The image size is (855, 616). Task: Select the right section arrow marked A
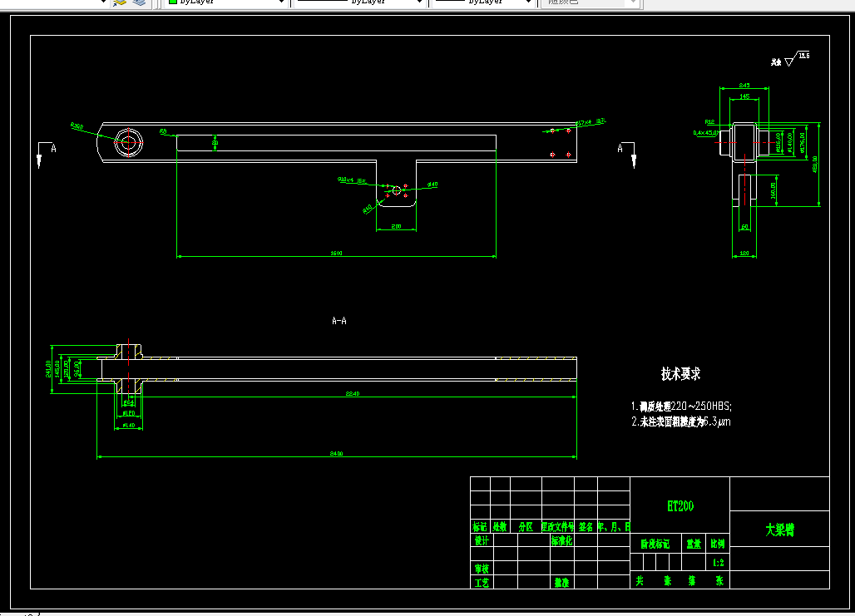[626, 155]
